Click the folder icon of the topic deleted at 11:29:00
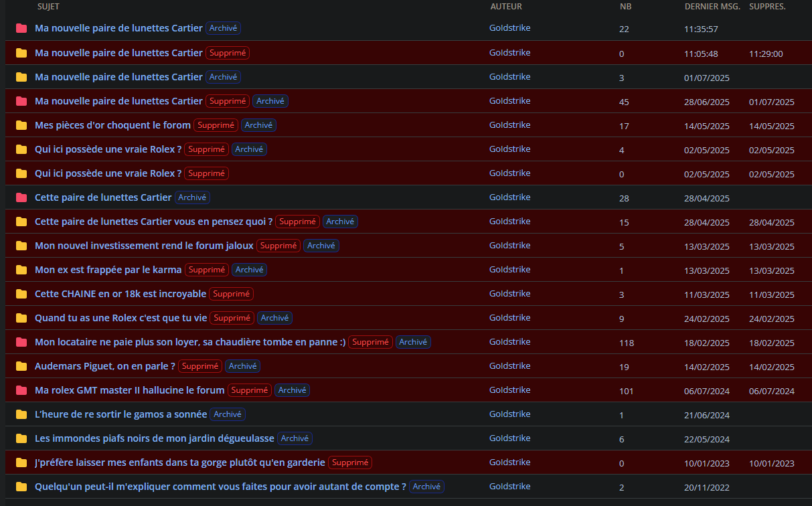Viewport: 812px width, 506px height. (21, 53)
